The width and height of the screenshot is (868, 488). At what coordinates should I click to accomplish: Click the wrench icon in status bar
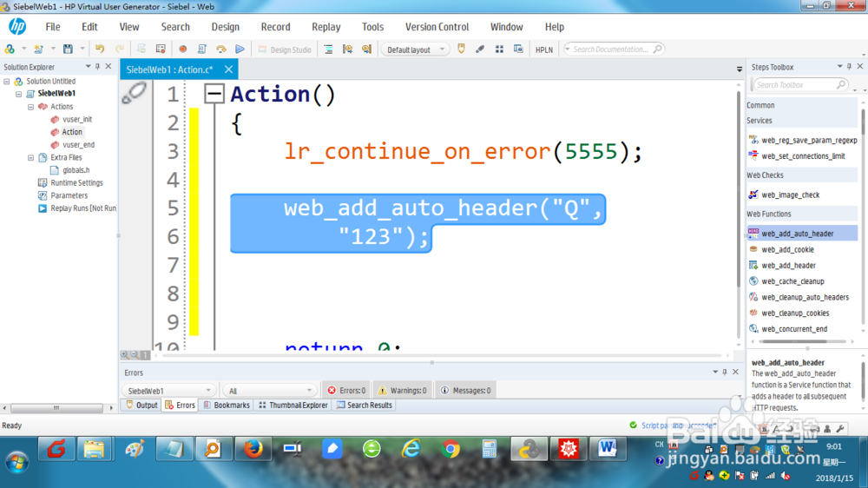click(840, 429)
